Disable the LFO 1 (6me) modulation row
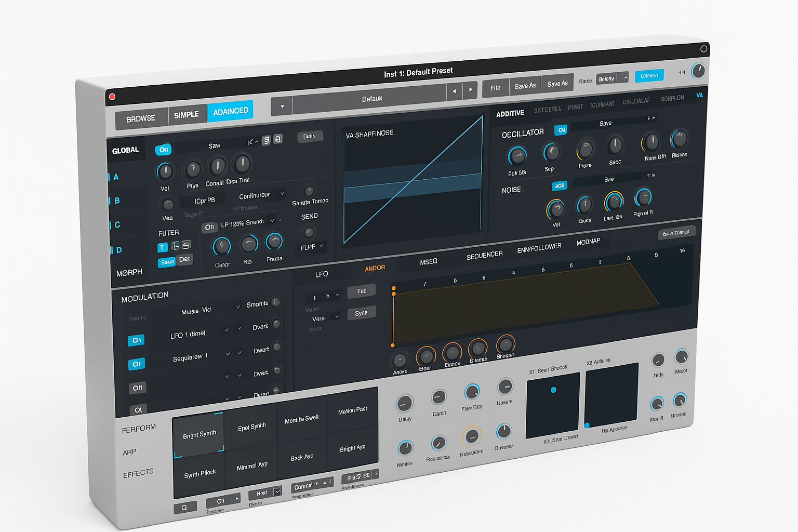798x532 pixels. (x=136, y=340)
